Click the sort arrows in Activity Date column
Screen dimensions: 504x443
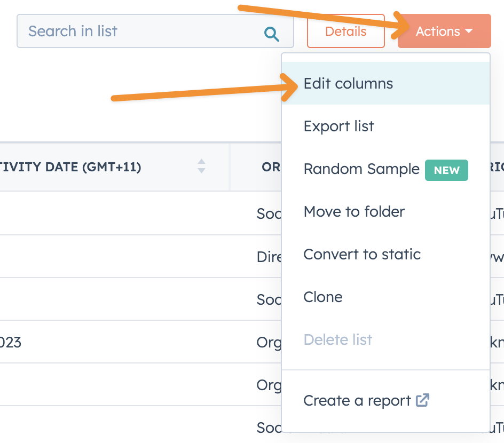click(x=201, y=167)
